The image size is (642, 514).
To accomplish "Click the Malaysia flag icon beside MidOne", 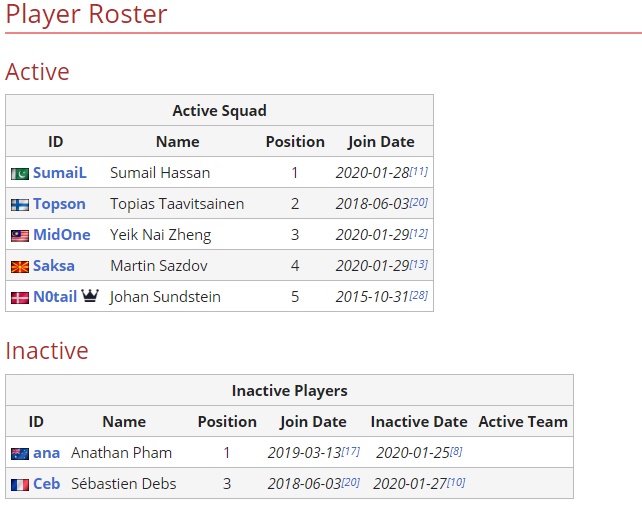I will (x=20, y=235).
